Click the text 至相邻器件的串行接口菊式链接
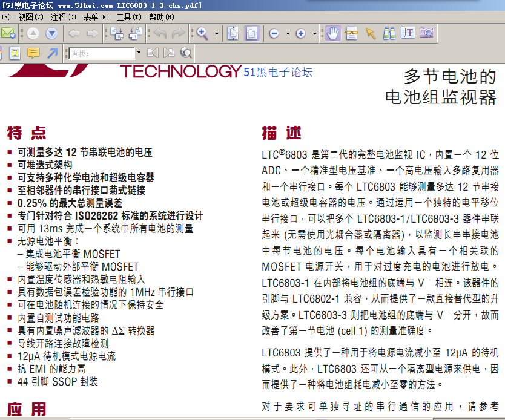Viewport: 505px width, 420px height. (82, 190)
